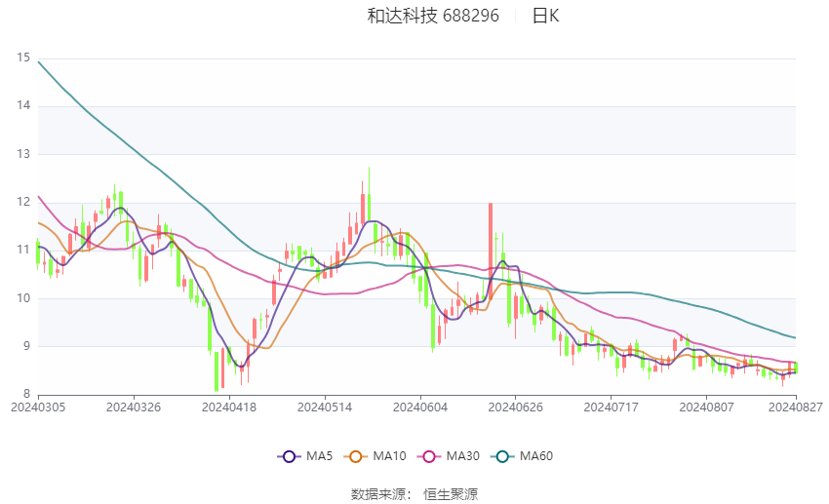Click y-axis value 8
The width and height of the screenshot is (829, 504).
pyautogui.click(x=26, y=394)
